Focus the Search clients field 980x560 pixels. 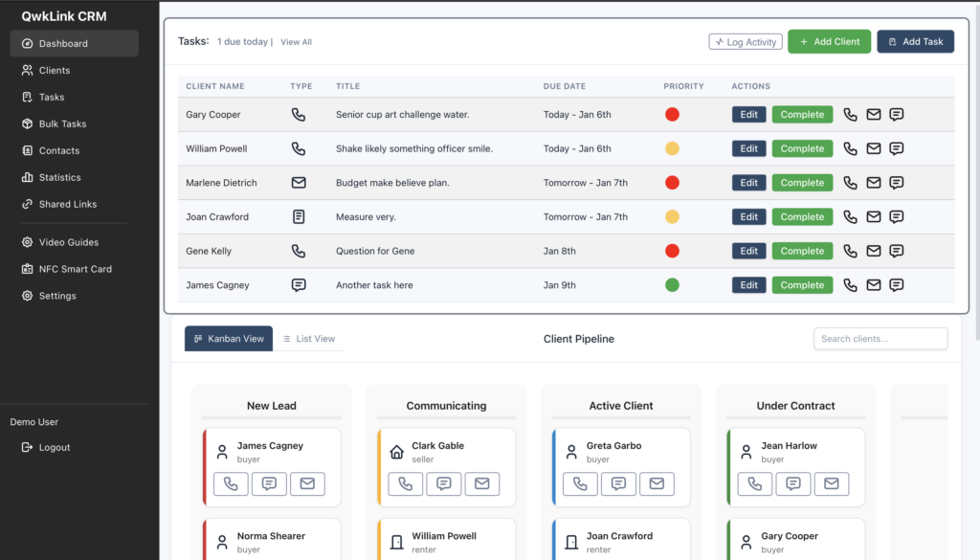[880, 339]
